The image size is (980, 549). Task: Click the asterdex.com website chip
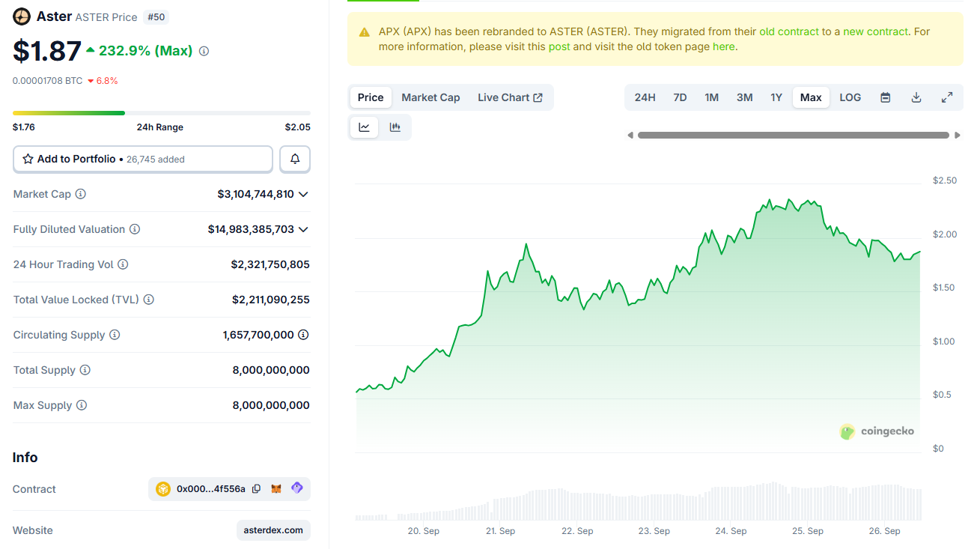click(x=273, y=530)
